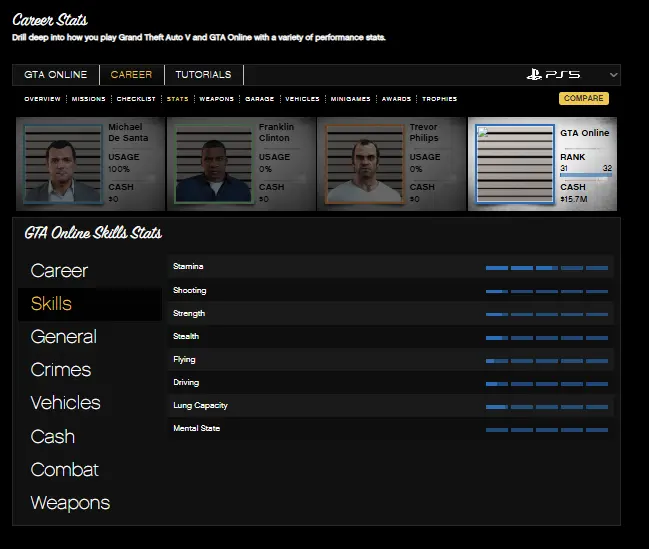Open the Minigames submenu link
Screen dimensions: 649x549
tap(351, 99)
